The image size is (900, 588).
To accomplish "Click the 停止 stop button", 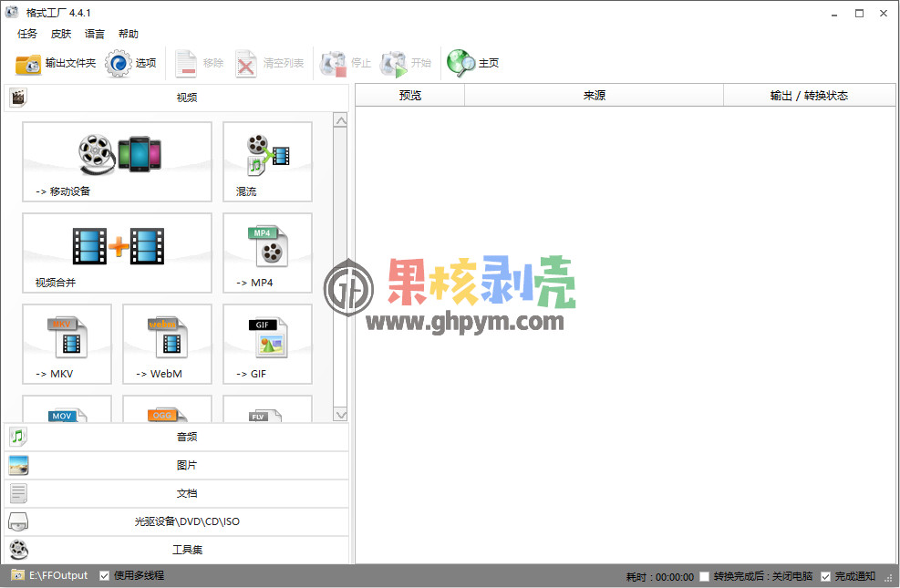I will (x=346, y=63).
